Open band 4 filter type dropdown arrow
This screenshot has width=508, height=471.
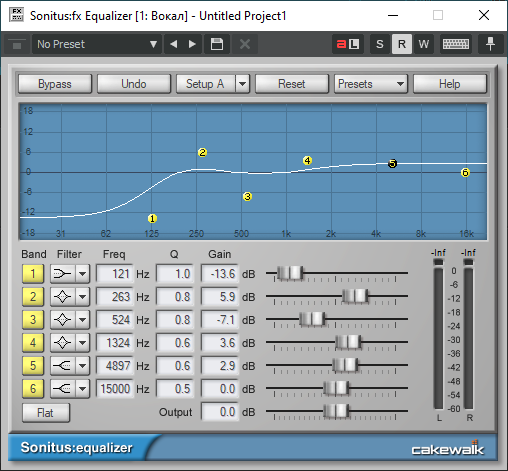click(x=82, y=343)
